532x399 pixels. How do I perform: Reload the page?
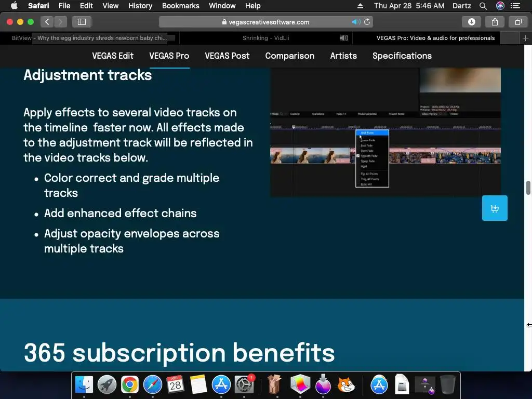(367, 22)
